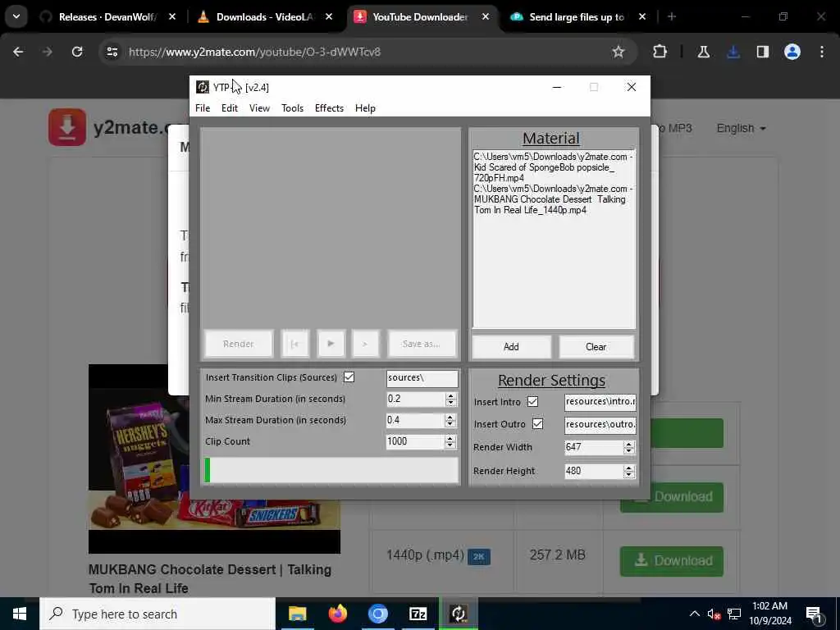Open the Help menu in YTP+

365,108
